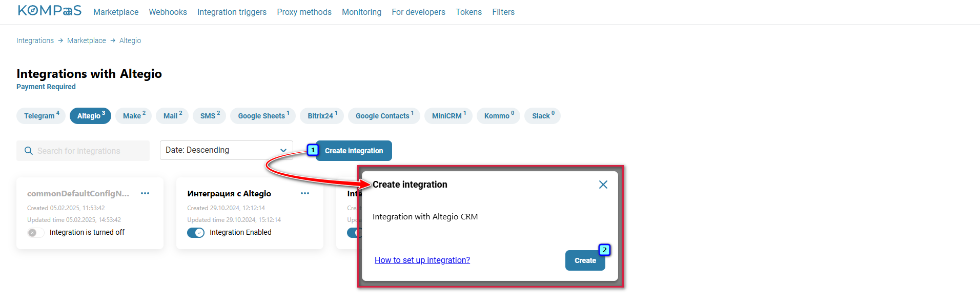This screenshot has width=980, height=305.
Task: Open three-dots menu on commonDefaultConfigN card
Action: pos(145,193)
